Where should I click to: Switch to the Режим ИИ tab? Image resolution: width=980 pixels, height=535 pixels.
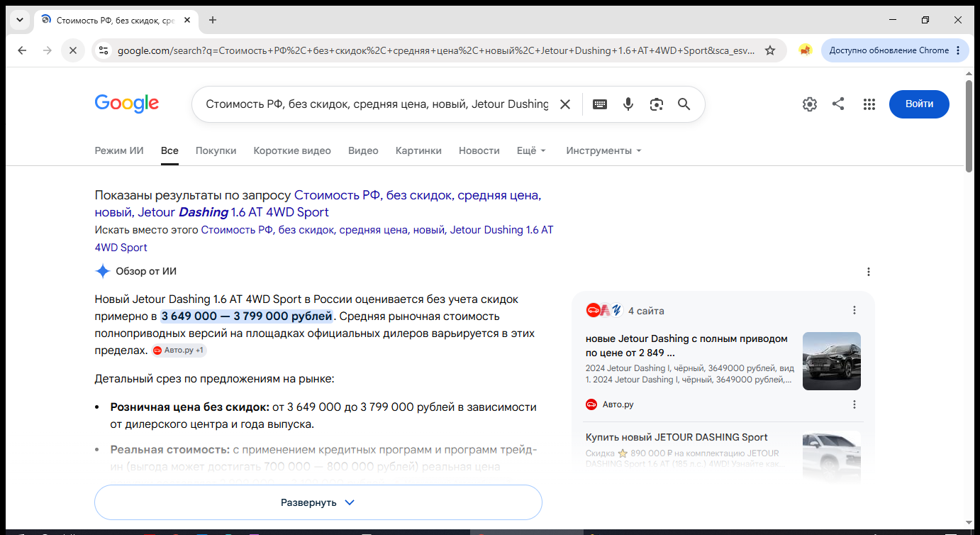pos(119,150)
